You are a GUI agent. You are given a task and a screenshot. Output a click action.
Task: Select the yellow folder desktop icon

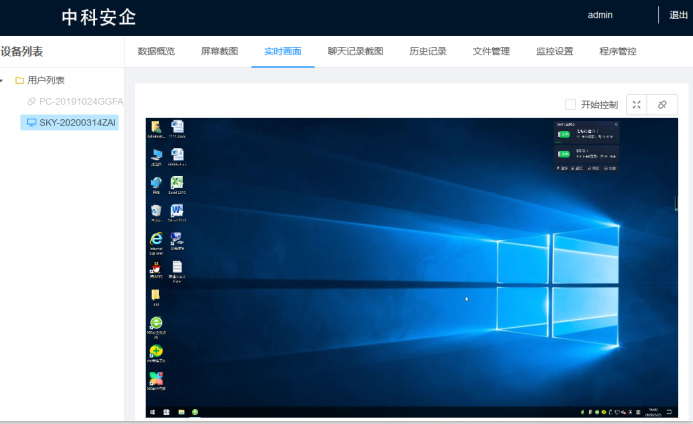tap(156, 297)
